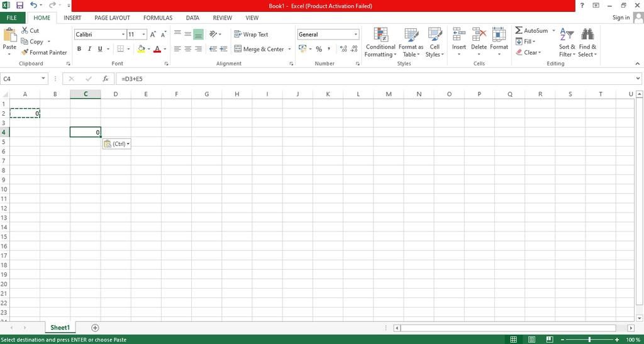The height and width of the screenshot is (344, 644).
Task: Click the zoom slider handle
Action: pyautogui.click(x=589, y=340)
